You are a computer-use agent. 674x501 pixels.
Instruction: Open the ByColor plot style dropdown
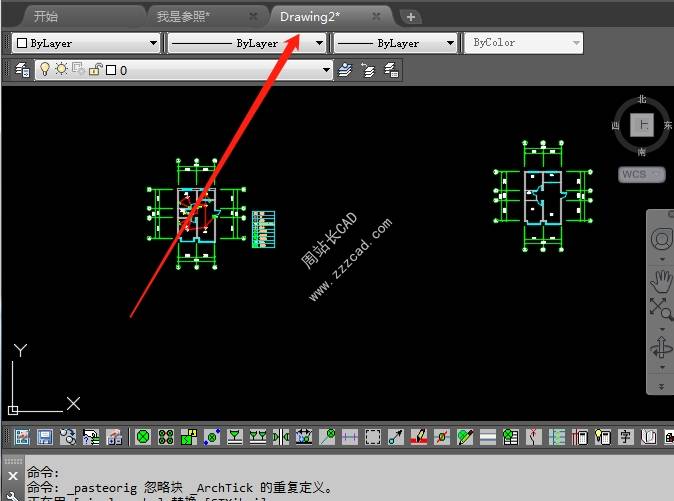point(524,43)
